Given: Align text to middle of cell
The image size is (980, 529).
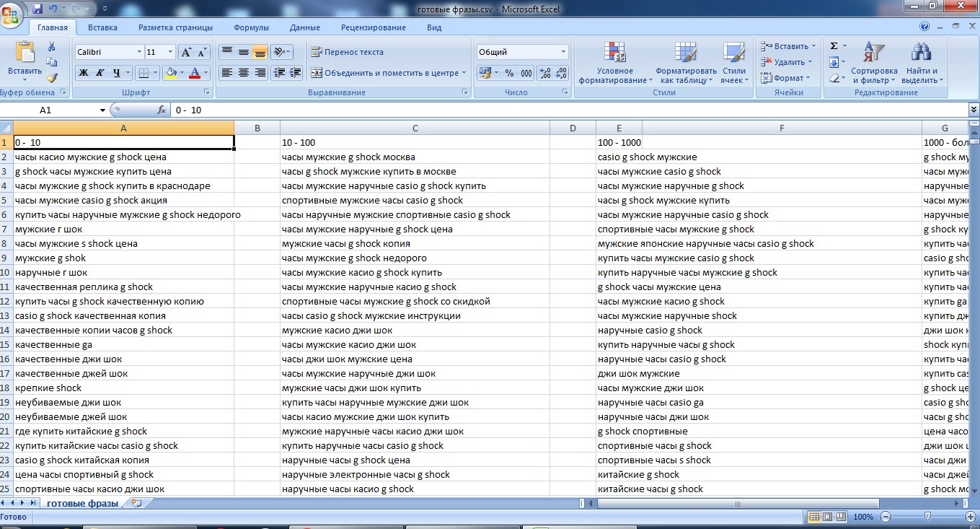Looking at the screenshot, I should point(244,52).
